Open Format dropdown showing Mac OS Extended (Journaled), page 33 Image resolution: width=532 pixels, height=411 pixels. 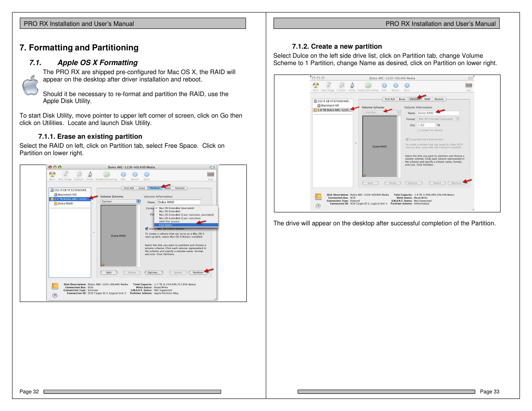coord(438,119)
